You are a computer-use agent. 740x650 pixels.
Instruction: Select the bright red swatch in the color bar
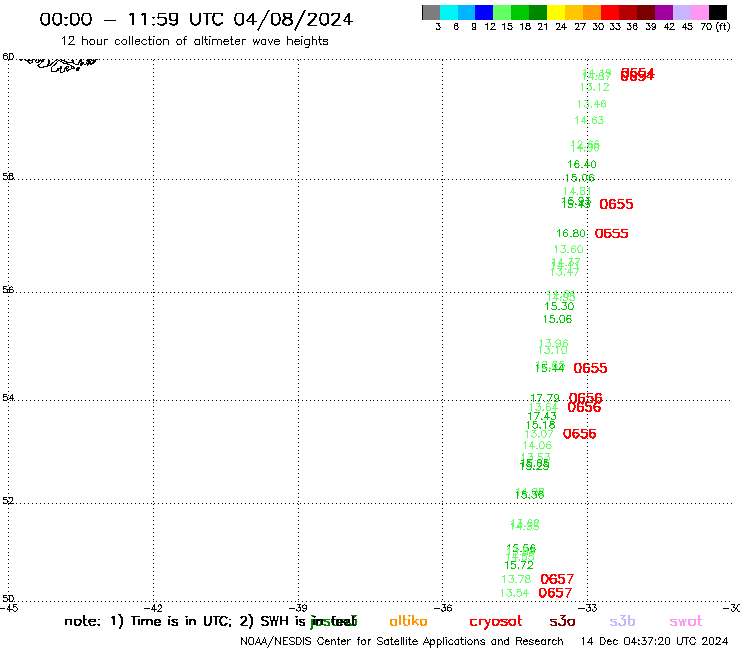coord(610,12)
